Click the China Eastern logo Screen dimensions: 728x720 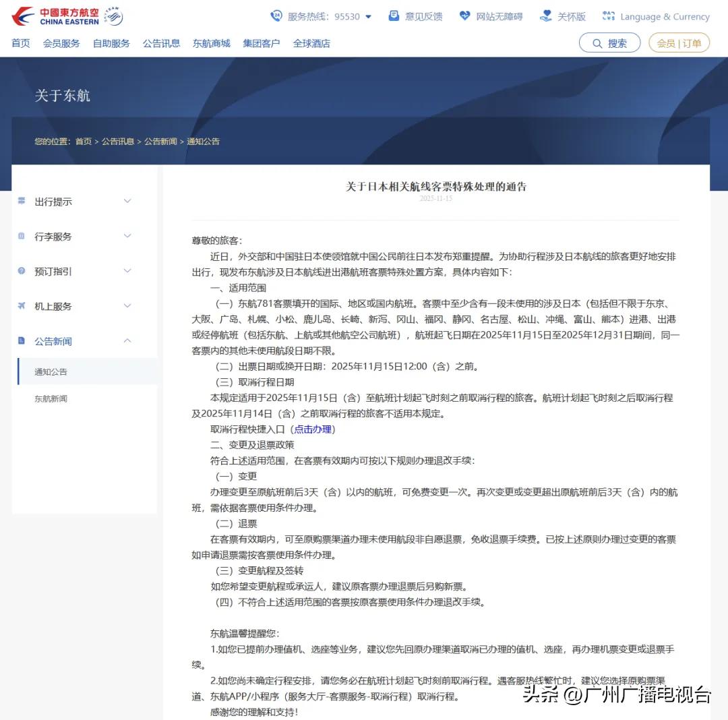(55, 16)
